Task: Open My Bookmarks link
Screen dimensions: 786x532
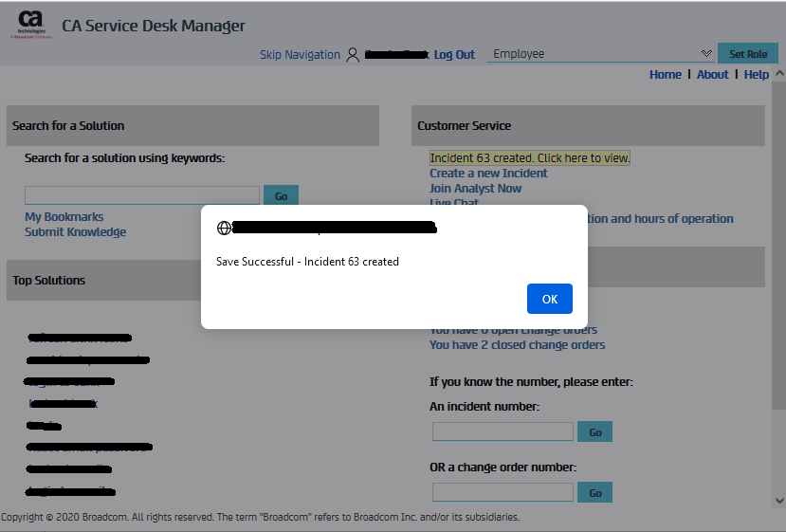Action: (x=64, y=217)
